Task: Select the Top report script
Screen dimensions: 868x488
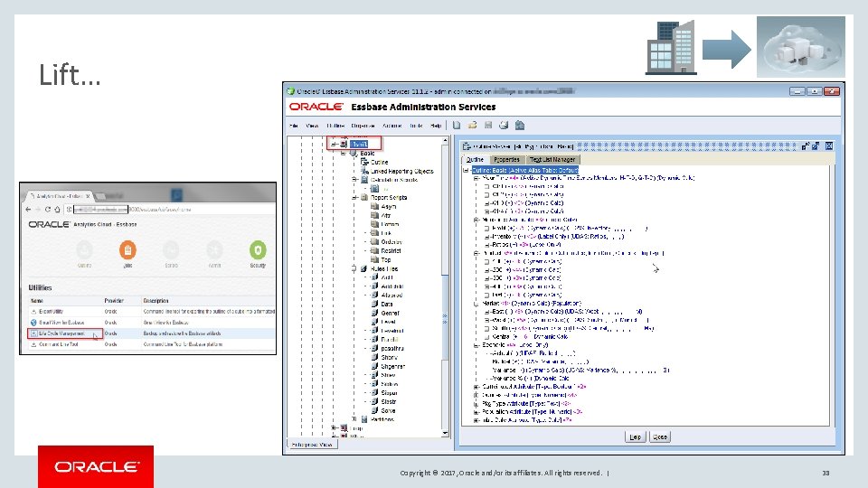Action: [386, 259]
